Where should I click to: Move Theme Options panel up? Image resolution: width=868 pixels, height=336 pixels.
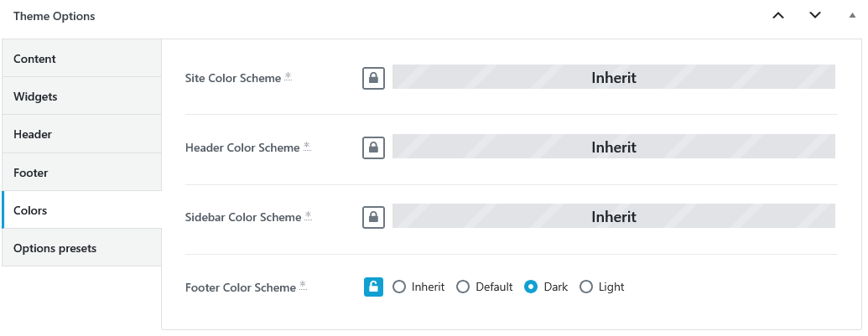tap(777, 15)
